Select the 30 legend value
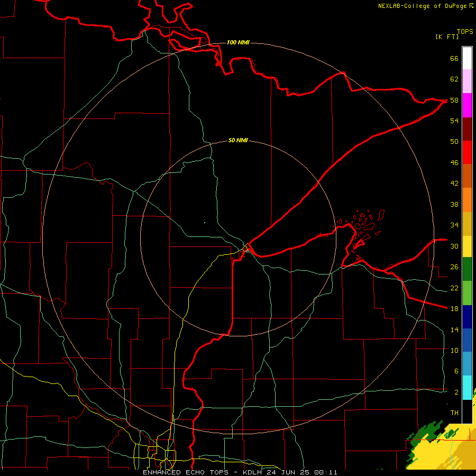The width and height of the screenshot is (476, 476). [x=454, y=246]
